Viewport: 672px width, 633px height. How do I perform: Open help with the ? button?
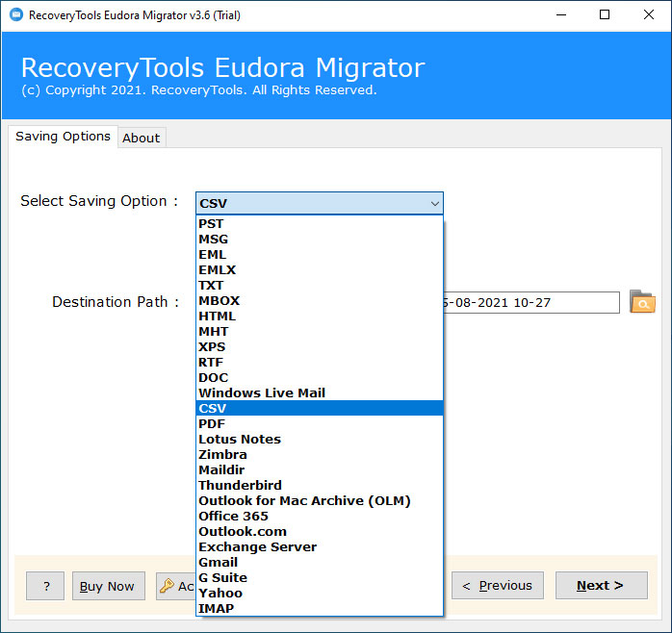pyautogui.click(x=45, y=586)
